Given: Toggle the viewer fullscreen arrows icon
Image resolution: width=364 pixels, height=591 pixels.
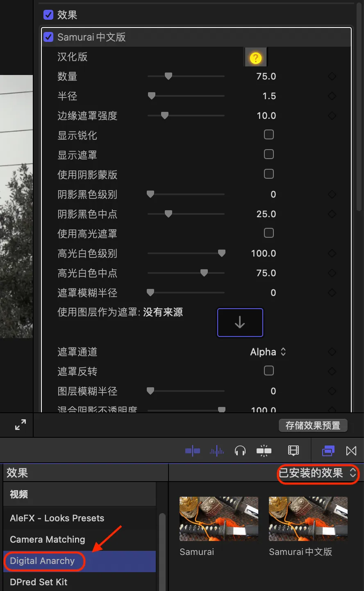Looking at the screenshot, I should pos(20,425).
